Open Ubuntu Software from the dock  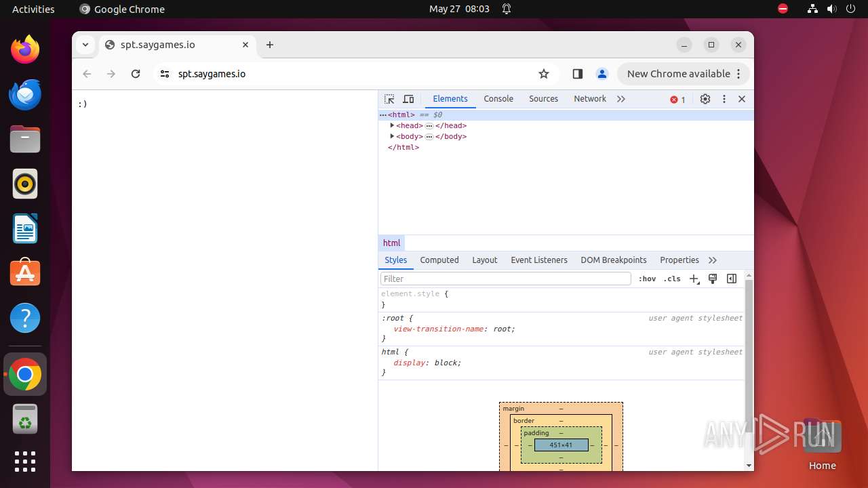[x=25, y=273]
